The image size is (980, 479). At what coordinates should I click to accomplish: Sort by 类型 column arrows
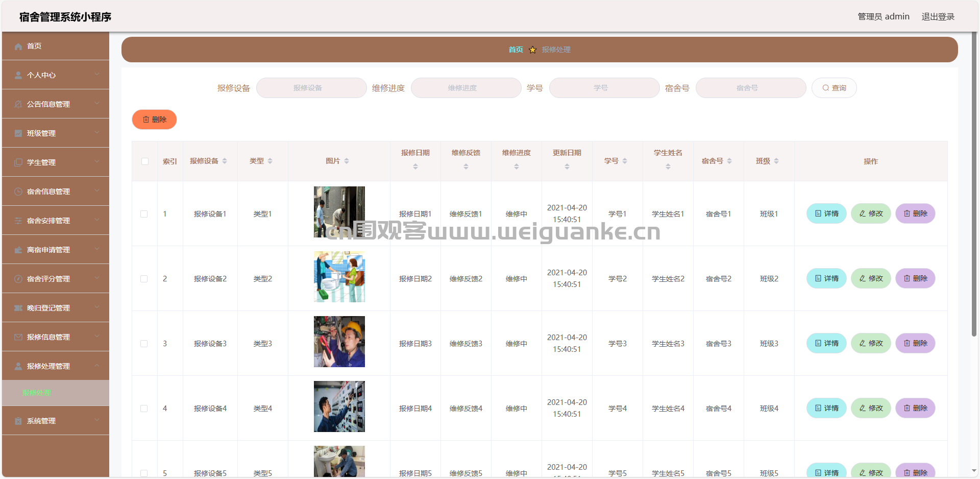pyautogui.click(x=270, y=161)
